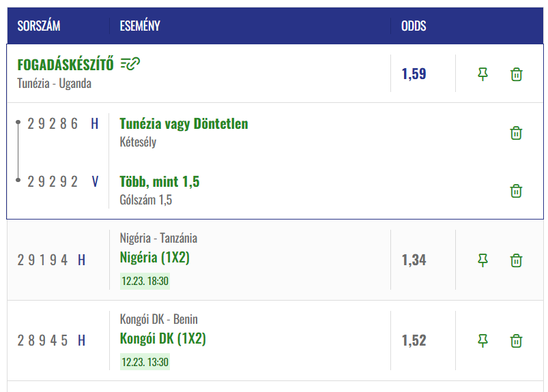Click the Odds column header

(x=414, y=27)
